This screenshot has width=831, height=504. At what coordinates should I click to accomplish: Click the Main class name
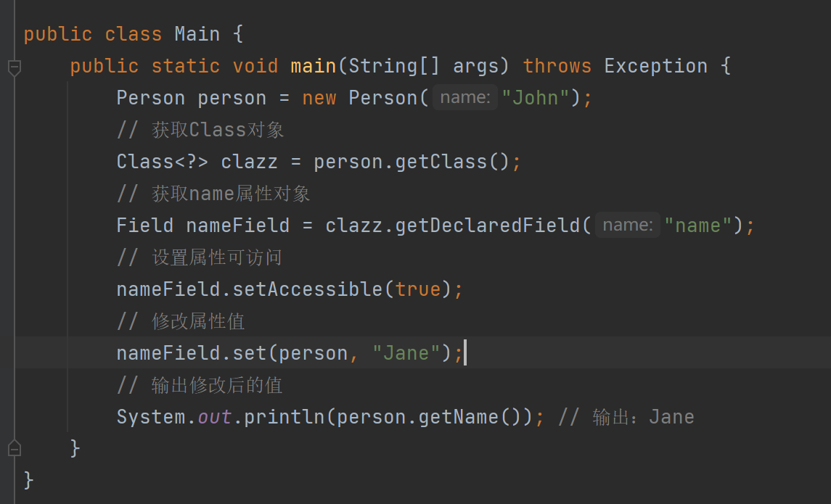197,34
